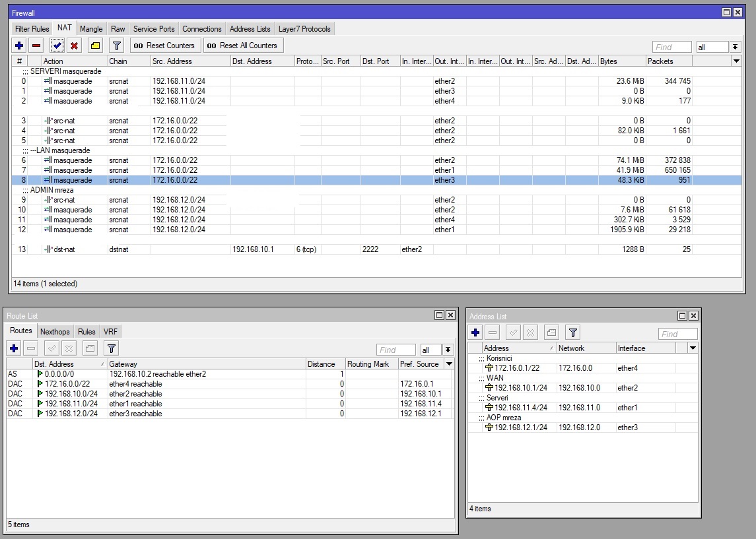
Task: Sort by the Bytes column header
Action: tap(621, 61)
